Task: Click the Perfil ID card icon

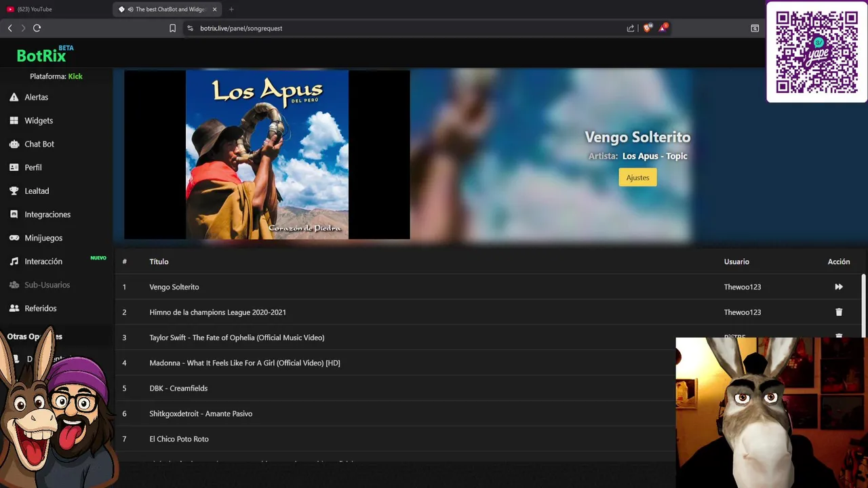Action: click(14, 167)
